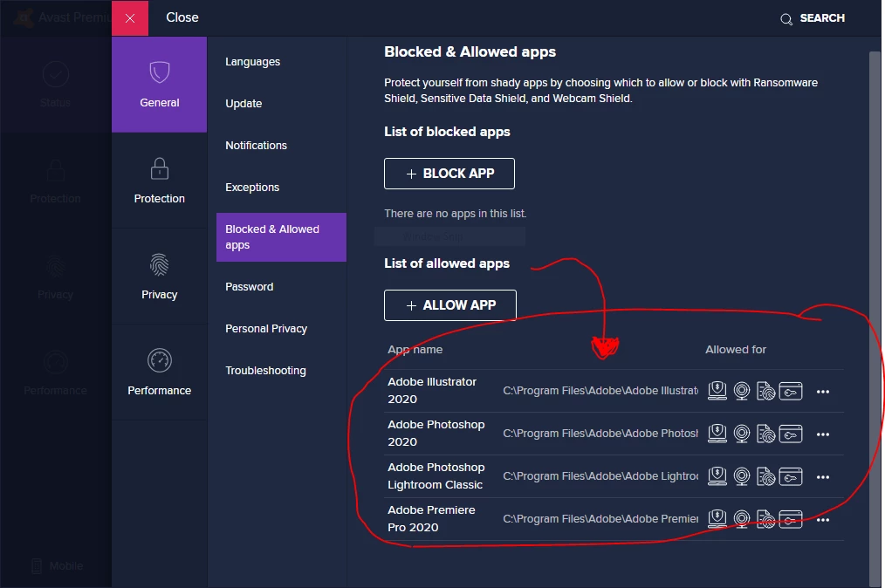
Task: Open Notifications settings
Action: (x=257, y=145)
